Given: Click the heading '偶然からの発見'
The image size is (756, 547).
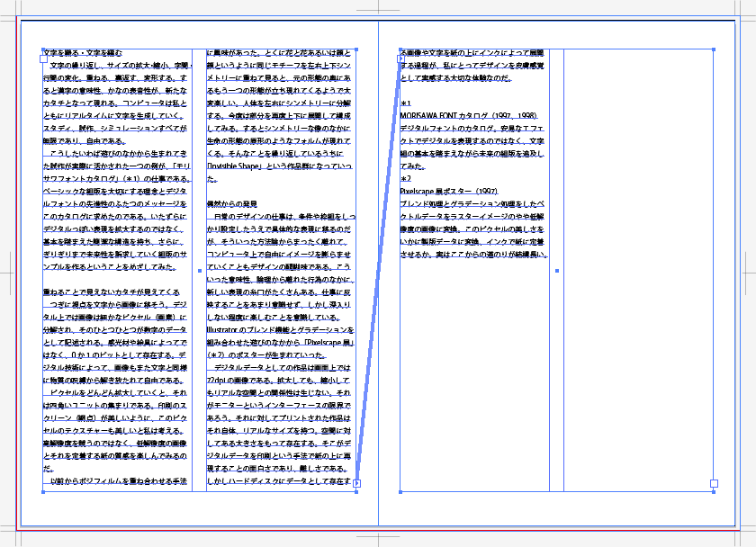Looking at the screenshot, I should [232, 204].
